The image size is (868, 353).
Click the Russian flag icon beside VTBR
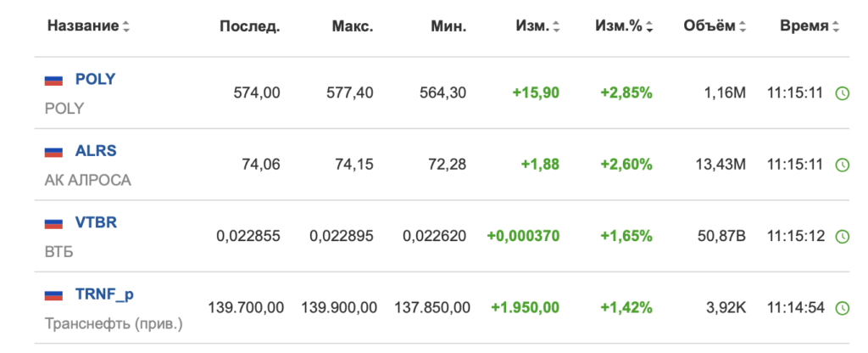tap(53, 223)
